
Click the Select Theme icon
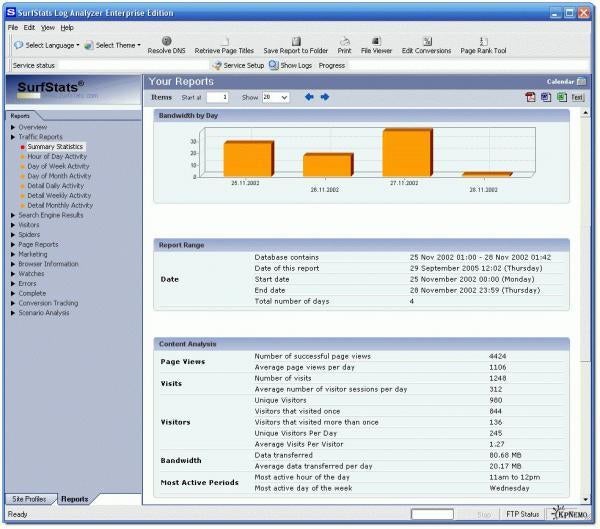click(x=89, y=45)
